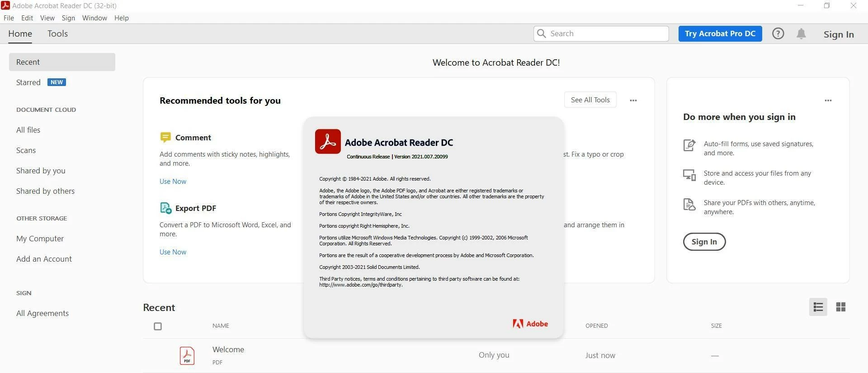Click the NEW badge next to Starred
This screenshot has width=868, height=373.
[57, 82]
